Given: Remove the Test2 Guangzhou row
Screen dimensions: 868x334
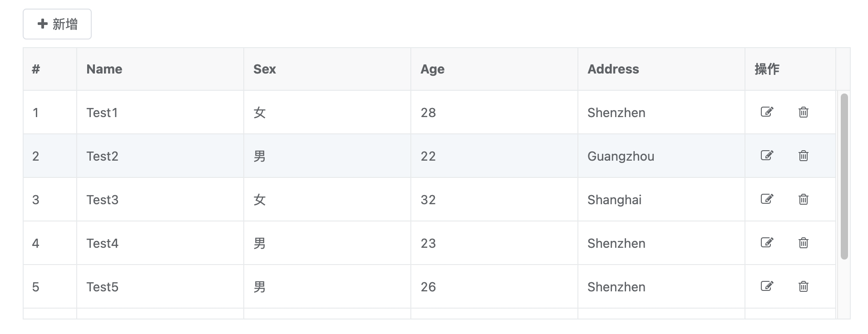Looking at the screenshot, I should coord(803,156).
